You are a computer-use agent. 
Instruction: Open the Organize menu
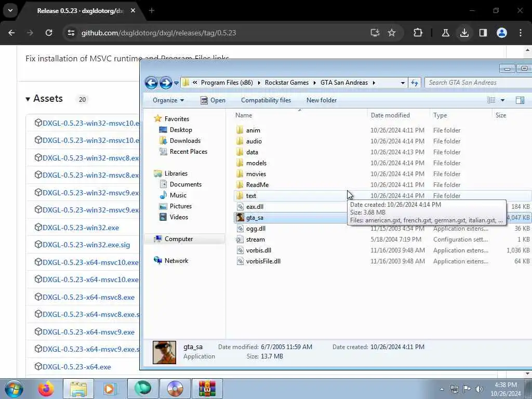168,100
